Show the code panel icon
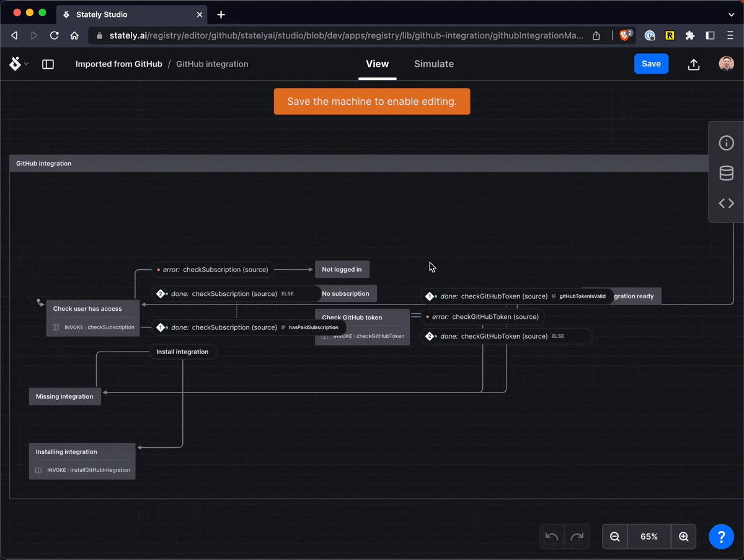This screenshot has height=560, width=744. [x=726, y=203]
